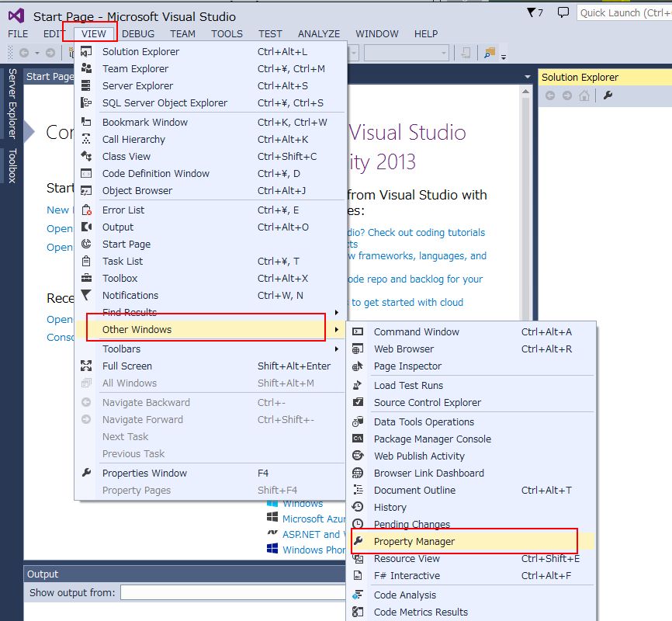Choose Code Metrics Results entry
The height and width of the screenshot is (621, 672).
tap(472, 612)
